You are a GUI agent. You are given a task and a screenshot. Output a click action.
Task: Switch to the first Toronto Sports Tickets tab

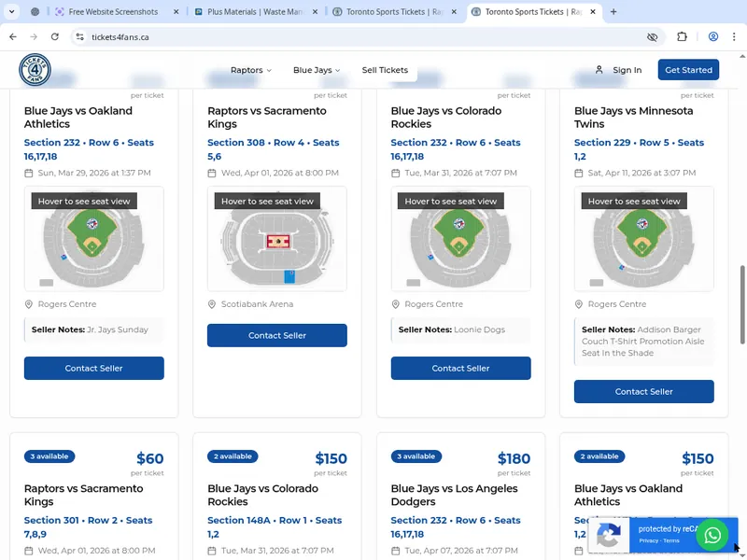coord(395,12)
